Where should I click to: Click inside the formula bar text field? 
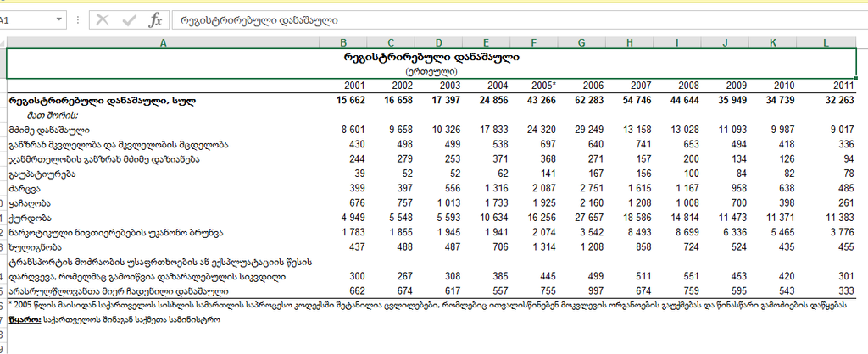click(520, 20)
